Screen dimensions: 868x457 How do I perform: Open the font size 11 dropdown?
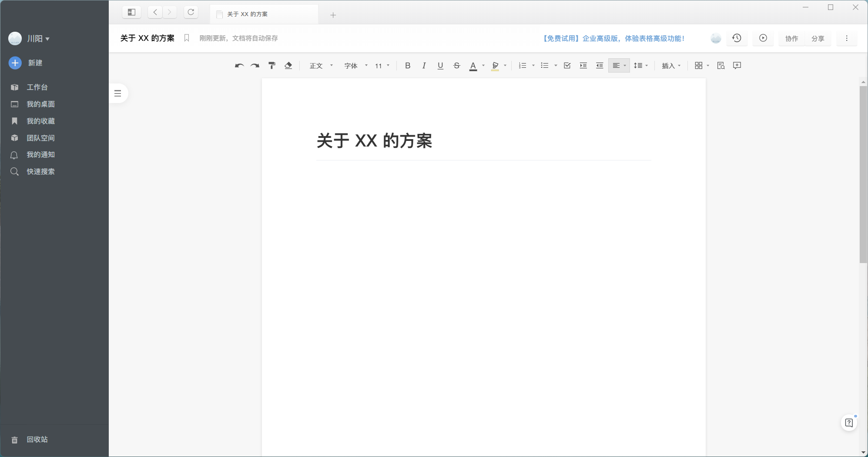(382, 66)
